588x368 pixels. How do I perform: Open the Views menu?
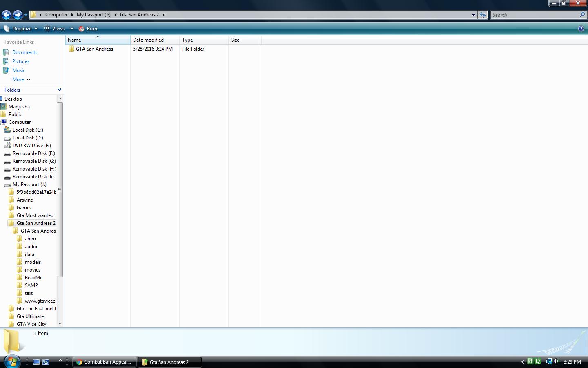point(54,29)
